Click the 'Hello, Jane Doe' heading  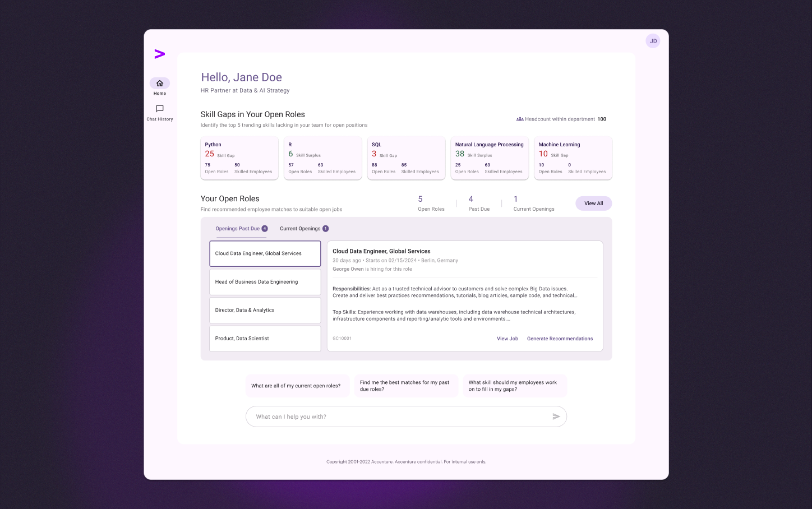[242, 77]
